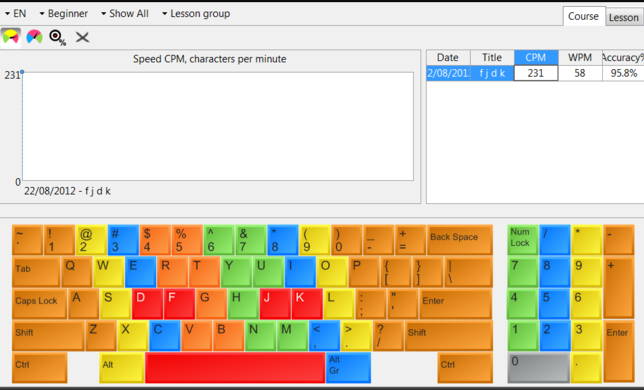Switch to the Course tab
644x390 pixels.
(x=583, y=16)
